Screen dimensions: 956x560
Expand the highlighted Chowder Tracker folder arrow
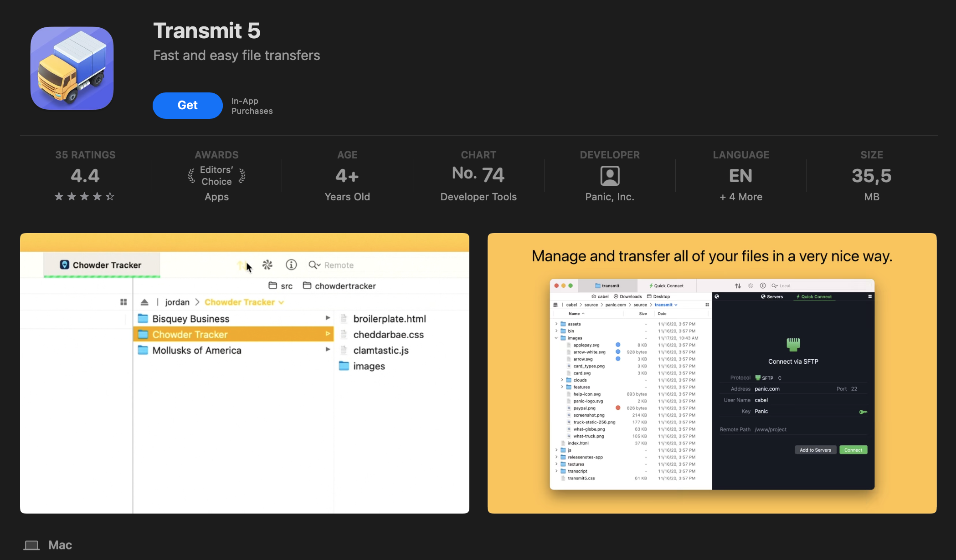point(328,334)
